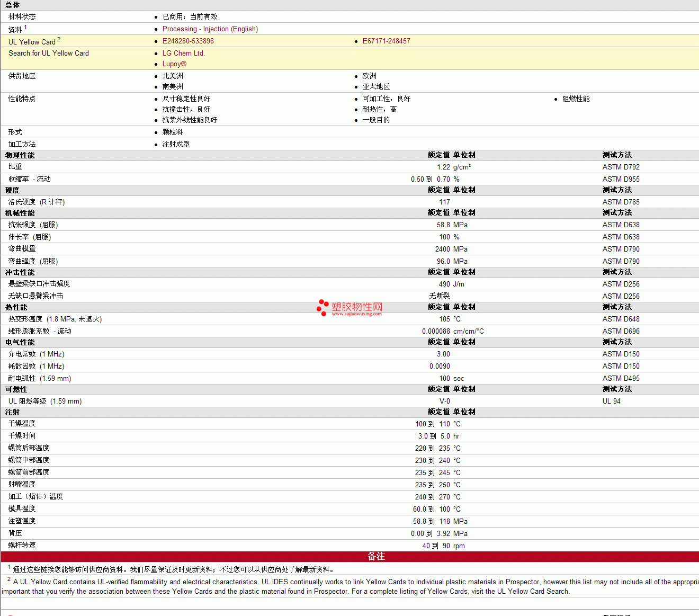Open UL Yellow Card E67171-248457
This screenshot has width=699, height=616.
(x=387, y=41)
